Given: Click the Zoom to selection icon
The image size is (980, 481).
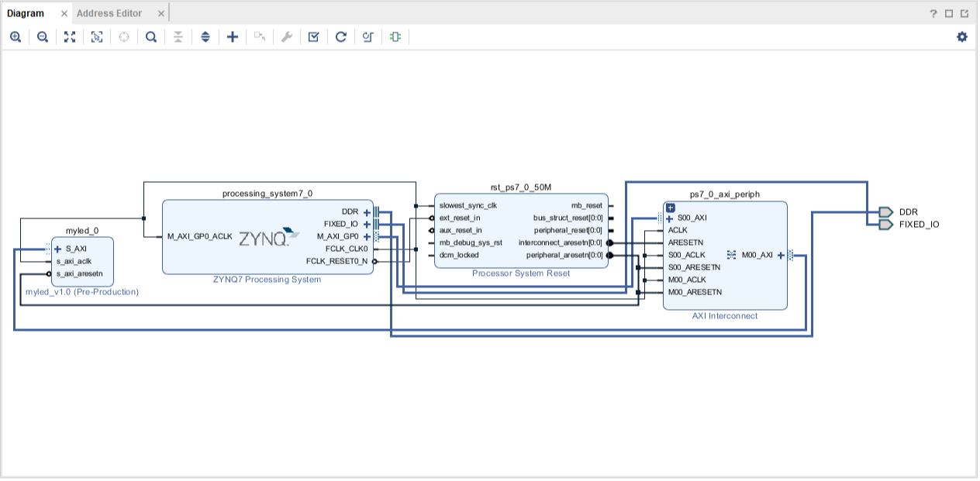Looking at the screenshot, I should click(97, 36).
